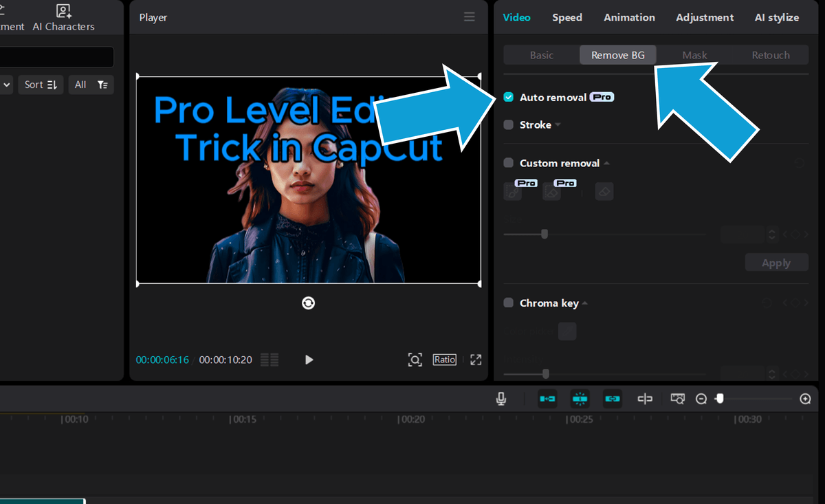
Task: Open the Sort dropdown
Action: [x=41, y=85]
